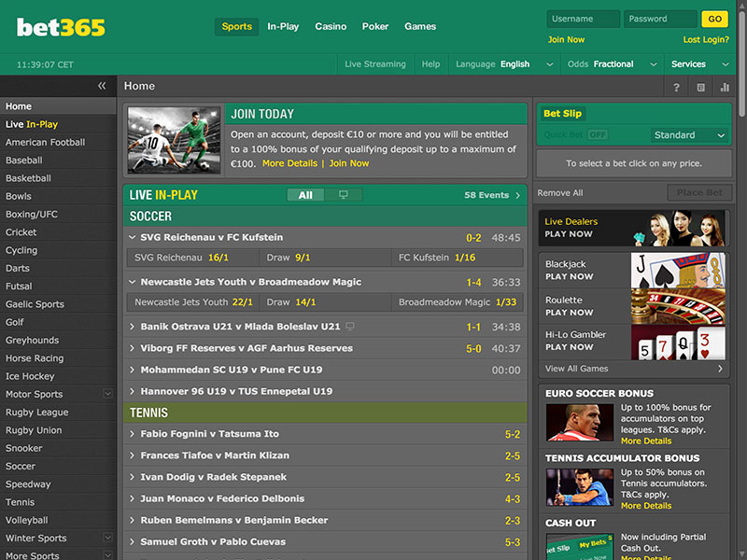Click inside the Username field

583,19
